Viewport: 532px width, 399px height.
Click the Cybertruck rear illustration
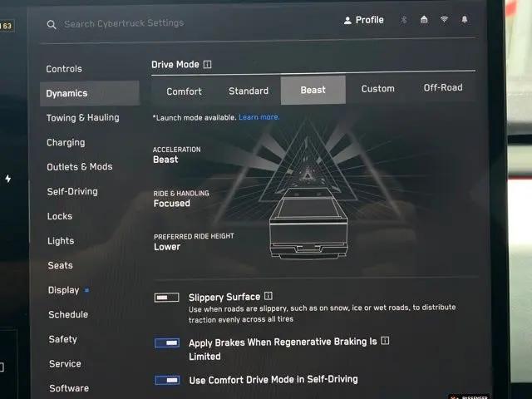click(308, 224)
